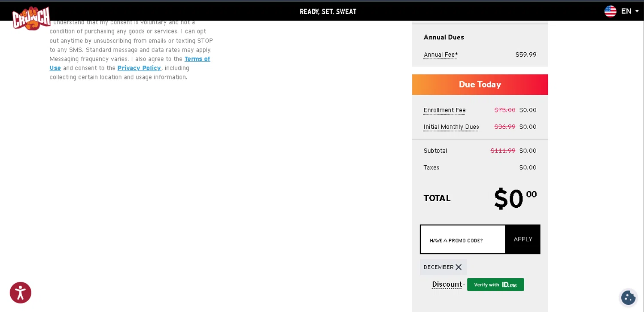This screenshot has height=312, width=644.
Task: Click the Discount link
Action: coord(447,285)
